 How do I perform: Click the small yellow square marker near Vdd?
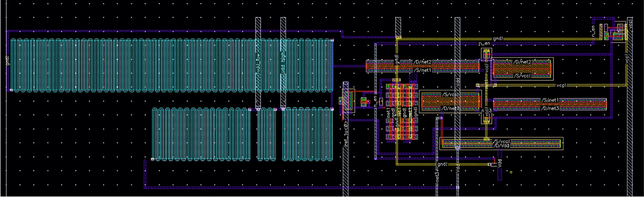pos(511,172)
